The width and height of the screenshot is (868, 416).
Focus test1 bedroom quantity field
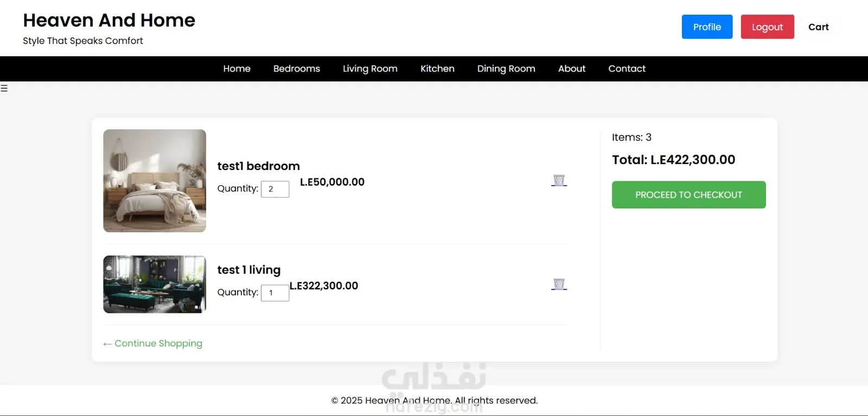click(x=275, y=189)
